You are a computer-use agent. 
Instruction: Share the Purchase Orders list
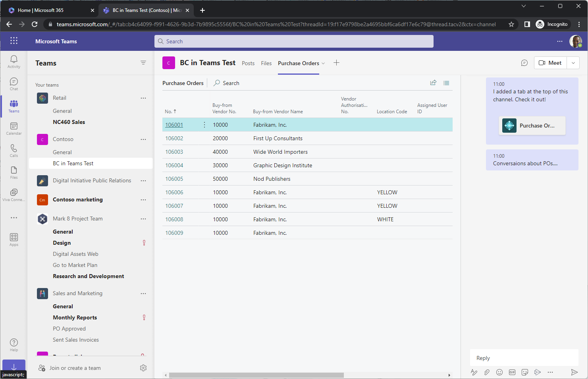click(433, 83)
